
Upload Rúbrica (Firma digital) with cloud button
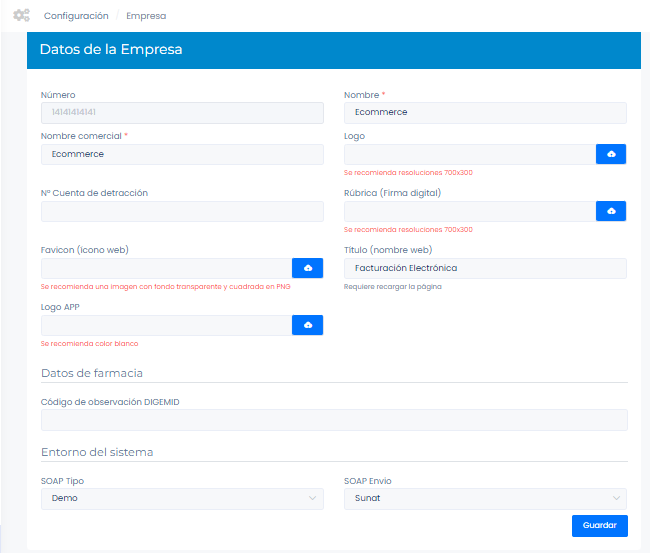click(611, 211)
